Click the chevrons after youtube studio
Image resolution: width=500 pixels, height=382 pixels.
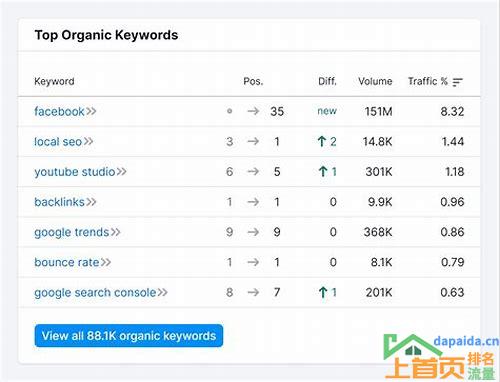pyautogui.click(x=122, y=172)
